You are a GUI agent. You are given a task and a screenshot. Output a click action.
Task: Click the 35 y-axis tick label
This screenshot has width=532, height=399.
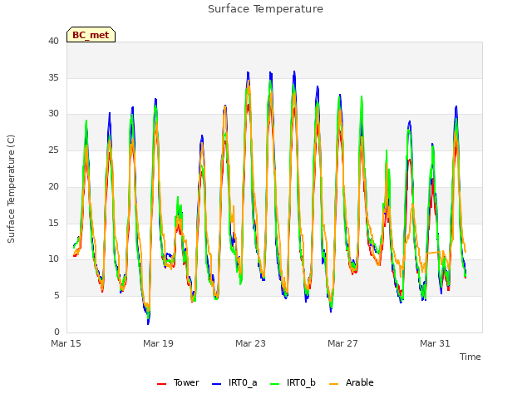click(x=53, y=77)
